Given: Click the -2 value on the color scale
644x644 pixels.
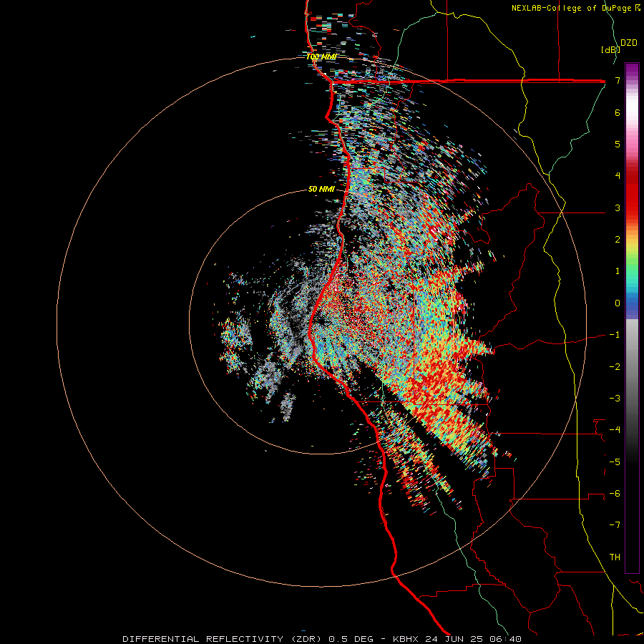Looking at the screenshot, I should (615, 367).
